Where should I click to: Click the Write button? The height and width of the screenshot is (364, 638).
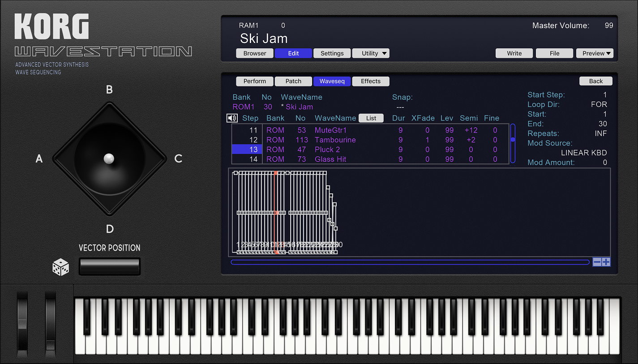coord(514,53)
